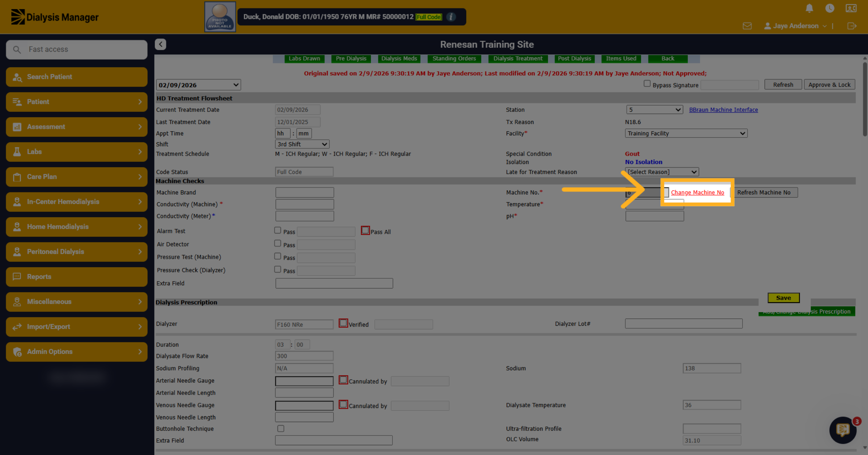Switch to the Post Dialysis tab

tap(574, 59)
